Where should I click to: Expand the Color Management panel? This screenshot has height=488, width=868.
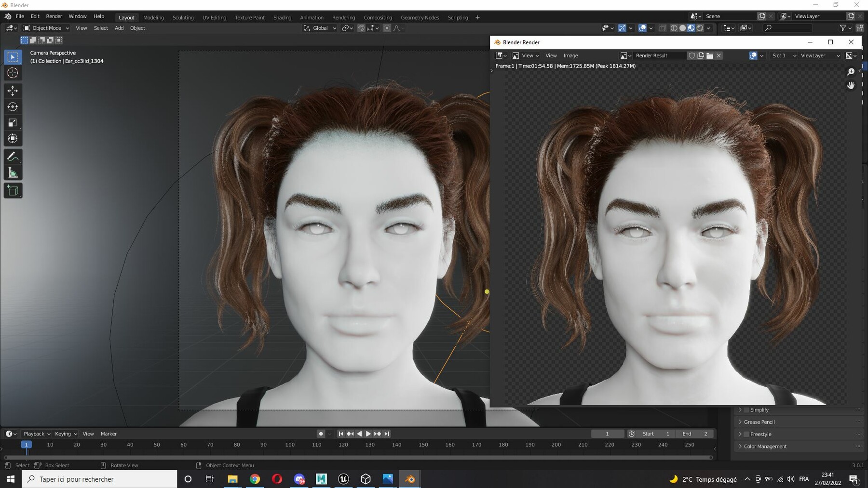765,447
